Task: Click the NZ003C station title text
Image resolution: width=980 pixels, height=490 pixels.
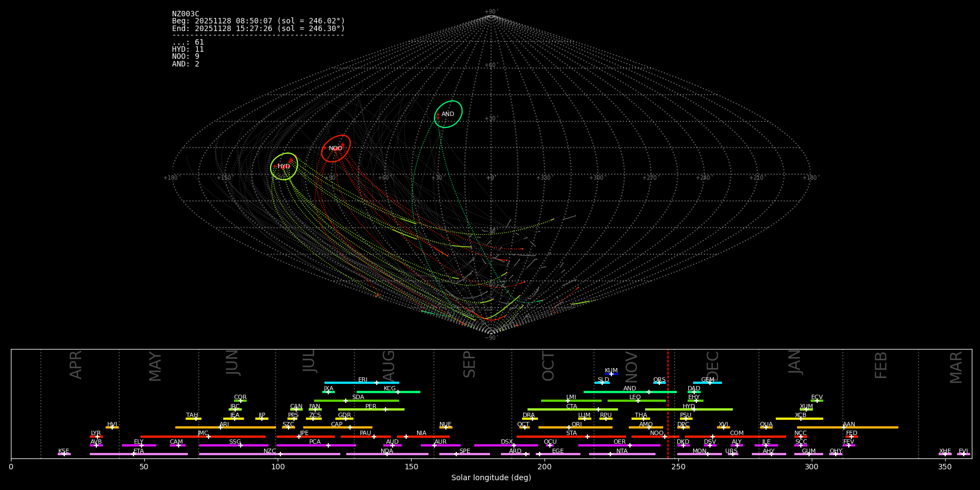Action: click(186, 14)
